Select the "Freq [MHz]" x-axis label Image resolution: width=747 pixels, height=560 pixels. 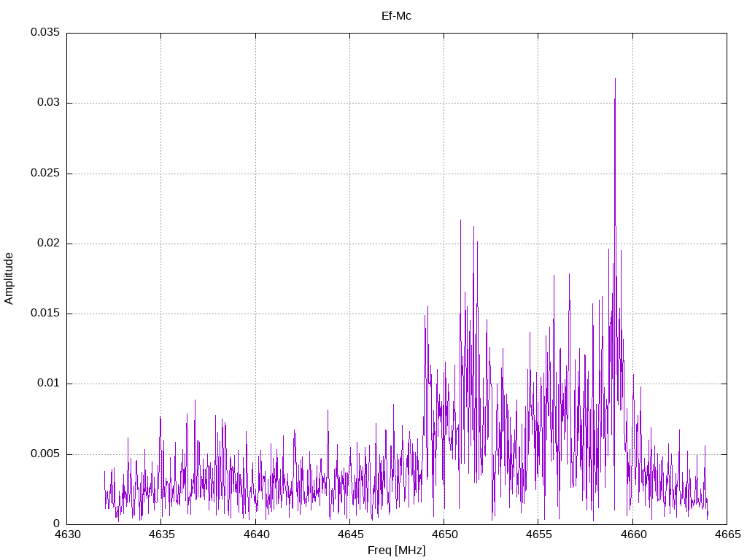[x=396, y=551]
